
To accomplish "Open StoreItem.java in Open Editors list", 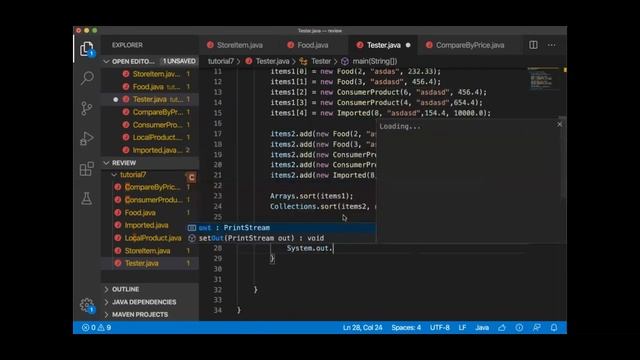I will pos(150,74).
